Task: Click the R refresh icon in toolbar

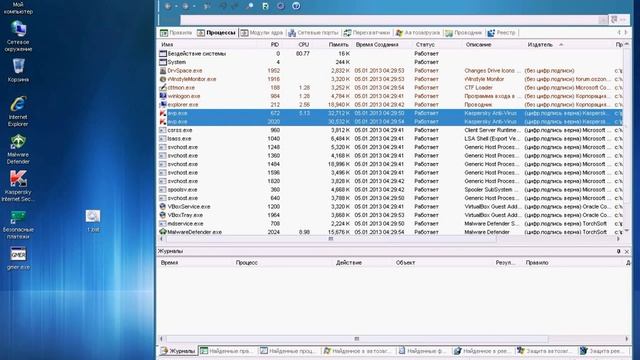Action: 265,6
